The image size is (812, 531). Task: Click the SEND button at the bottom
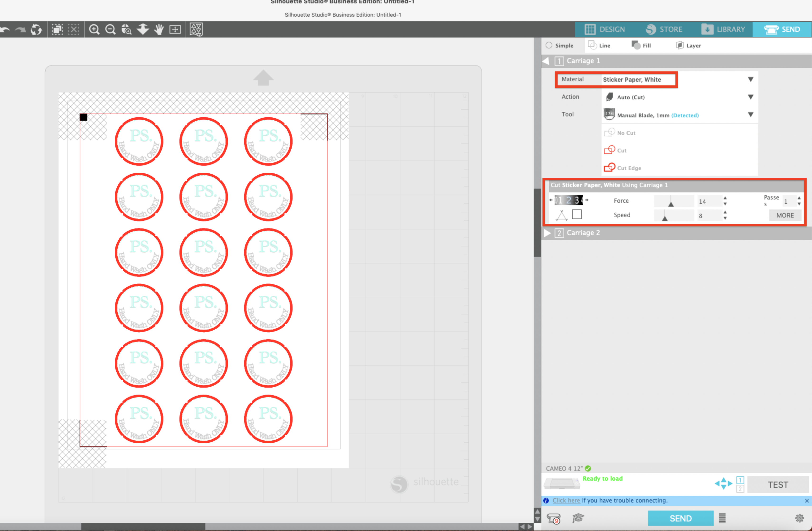click(x=681, y=518)
